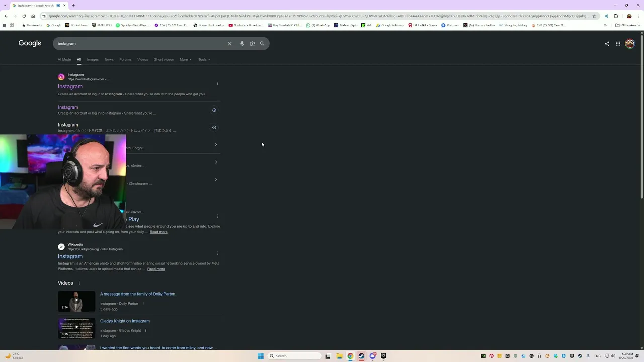This screenshot has width=644, height=362.
Task: Open the Instagram site favicon result
Action: 61,77
